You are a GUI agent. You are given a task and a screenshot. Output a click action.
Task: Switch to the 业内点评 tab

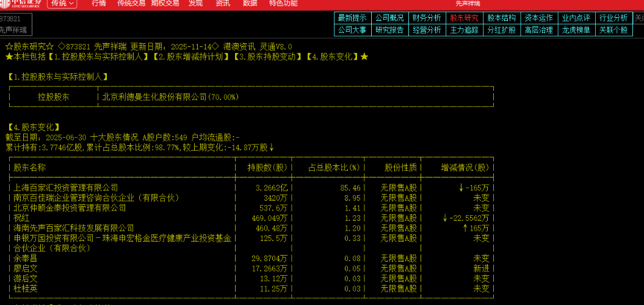576,18
